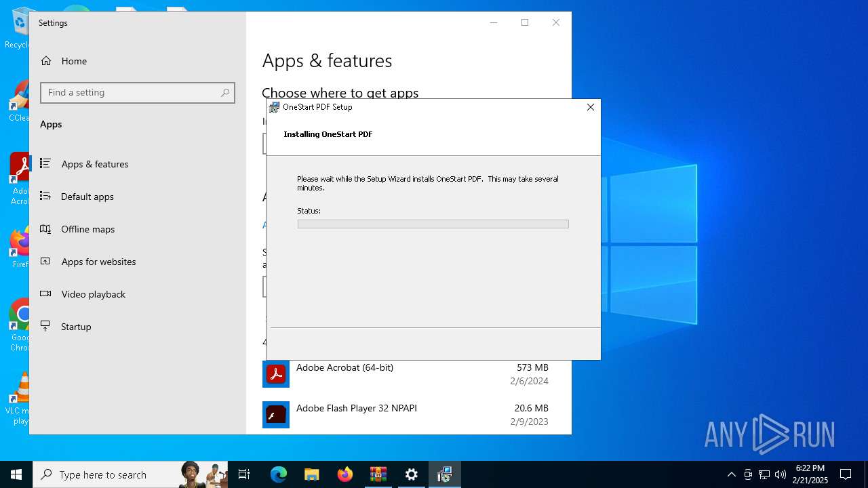The width and height of the screenshot is (868, 488).
Task: Switch to Settings gear taskbar icon
Action: point(412,474)
